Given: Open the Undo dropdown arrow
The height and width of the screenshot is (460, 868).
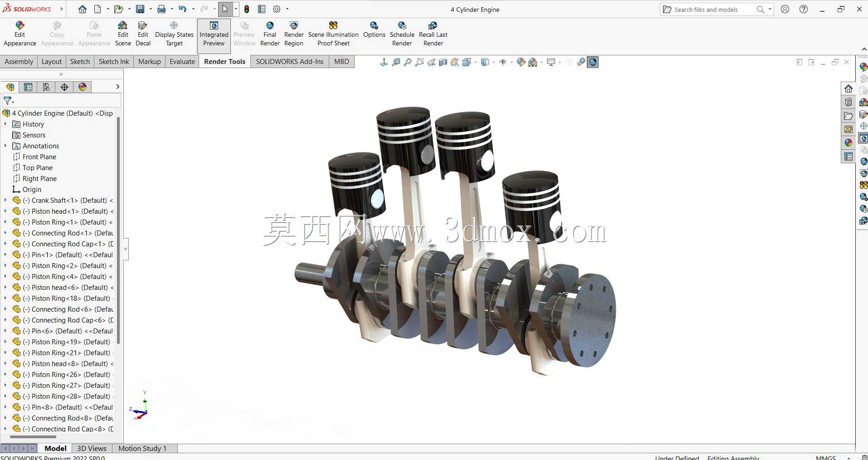Looking at the screenshot, I should point(193,9).
